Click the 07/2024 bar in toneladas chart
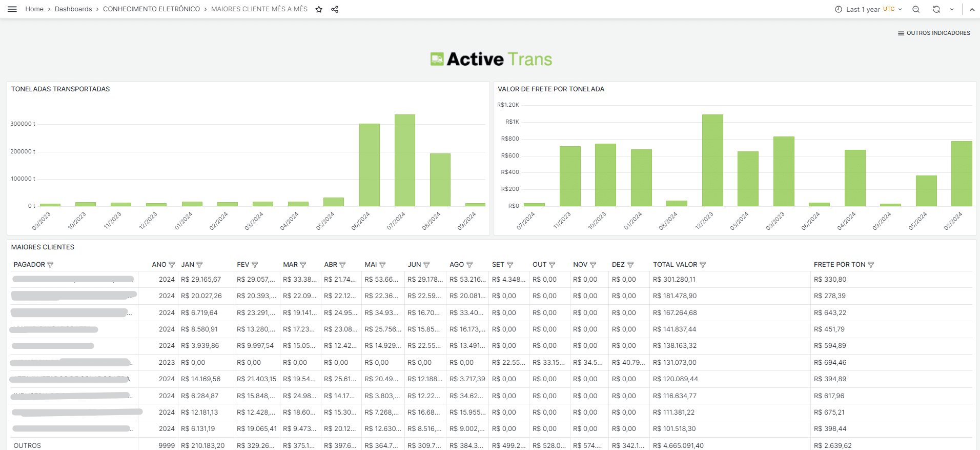The height and width of the screenshot is (450, 980). 405,160
